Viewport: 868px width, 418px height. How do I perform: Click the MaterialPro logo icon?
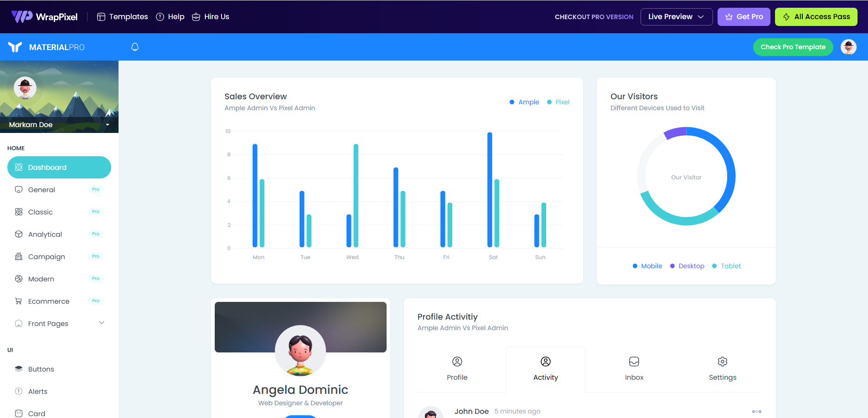pyautogui.click(x=15, y=47)
